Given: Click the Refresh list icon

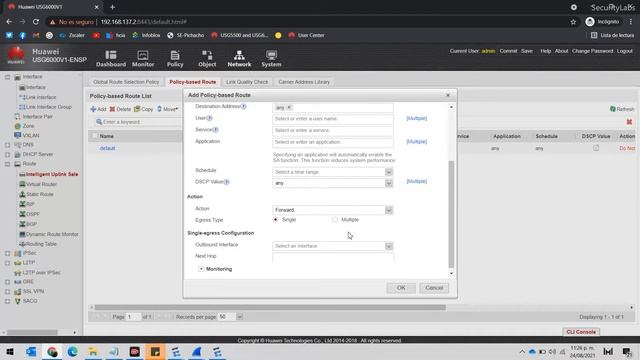Looking at the screenshot, I should [x=613, y=109].
